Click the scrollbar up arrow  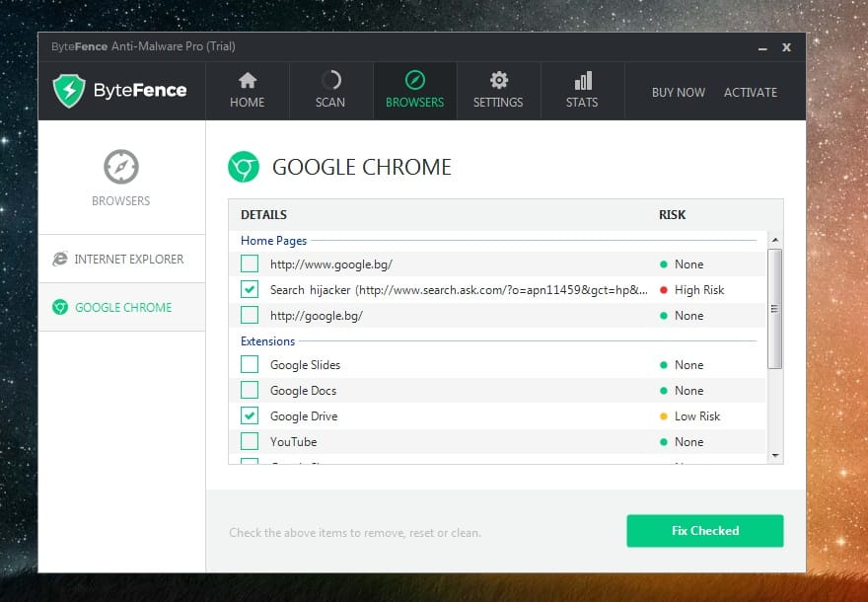tap(775, 240)
